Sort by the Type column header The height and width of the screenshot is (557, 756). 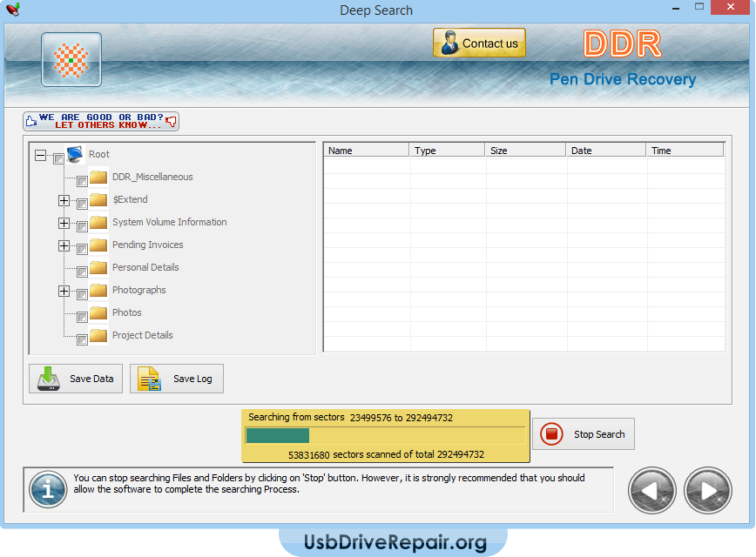click(448, 151)
